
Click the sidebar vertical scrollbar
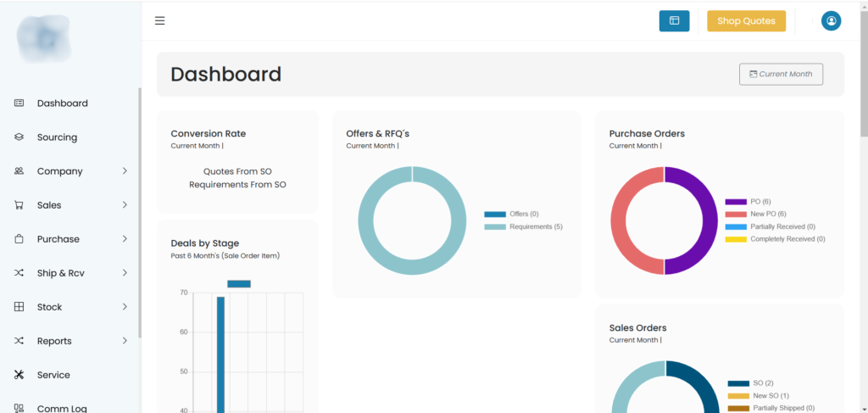[140, 213]
